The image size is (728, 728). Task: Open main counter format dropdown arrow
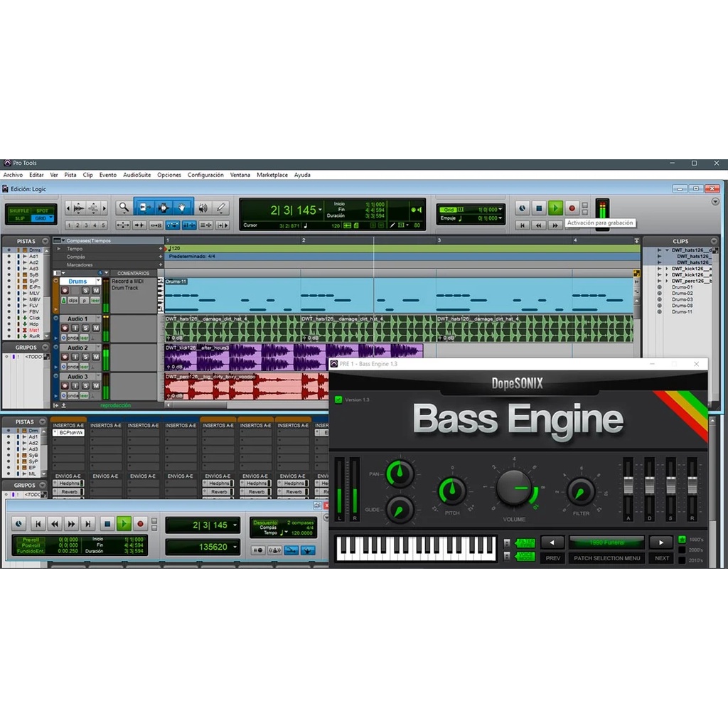pos(320,210)
